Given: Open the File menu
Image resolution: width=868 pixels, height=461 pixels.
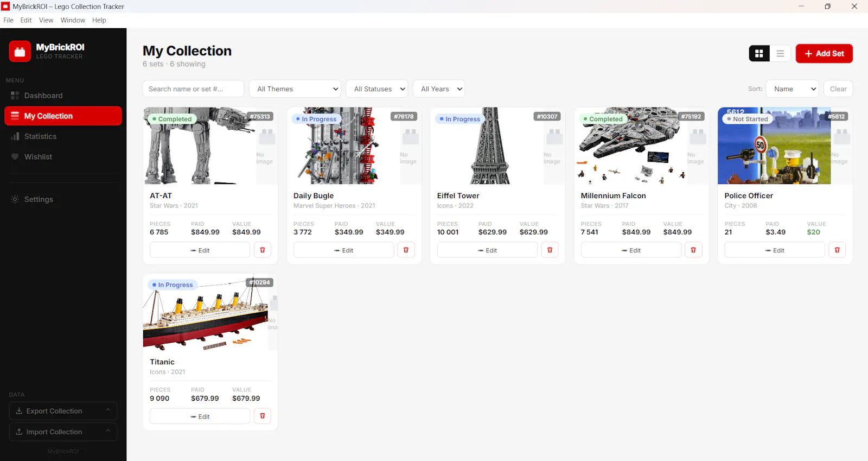Looking at the screenshot, I should pos(9,20).
